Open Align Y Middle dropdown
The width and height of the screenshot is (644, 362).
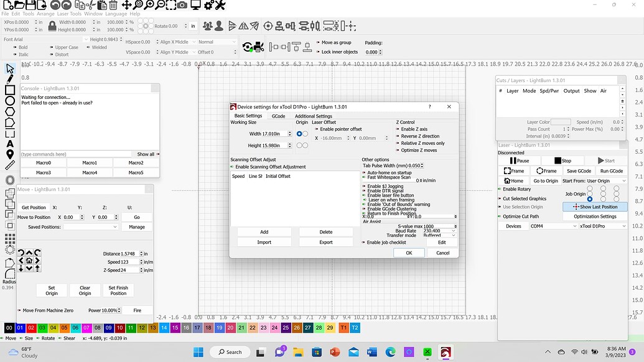pyautogui.click(x=178, y=52)
